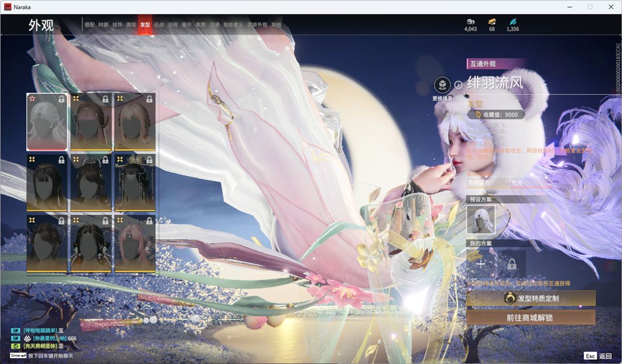Click the 更换场景 scene-change cube icon
622x364 pixels.
click(x=442, y=85)
